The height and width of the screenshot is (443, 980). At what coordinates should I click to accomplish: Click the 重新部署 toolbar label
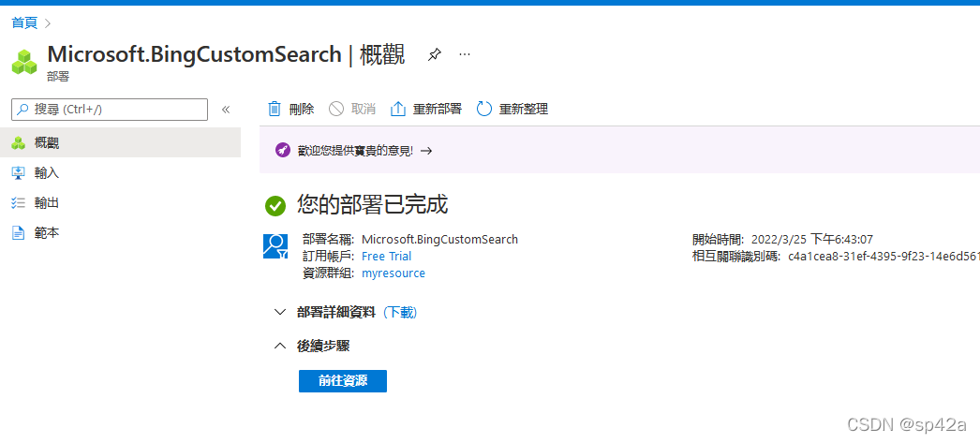tap(438, 109)
